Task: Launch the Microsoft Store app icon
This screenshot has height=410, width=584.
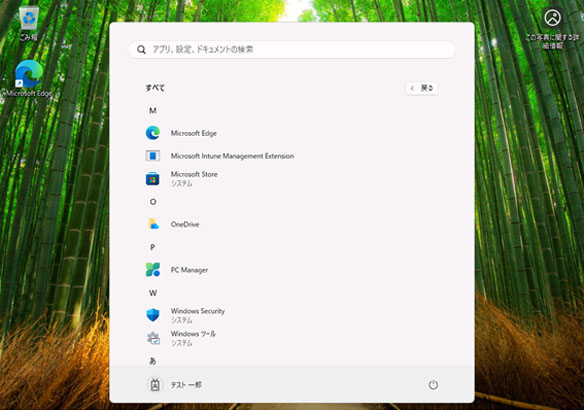Action: tap(153, 179)
